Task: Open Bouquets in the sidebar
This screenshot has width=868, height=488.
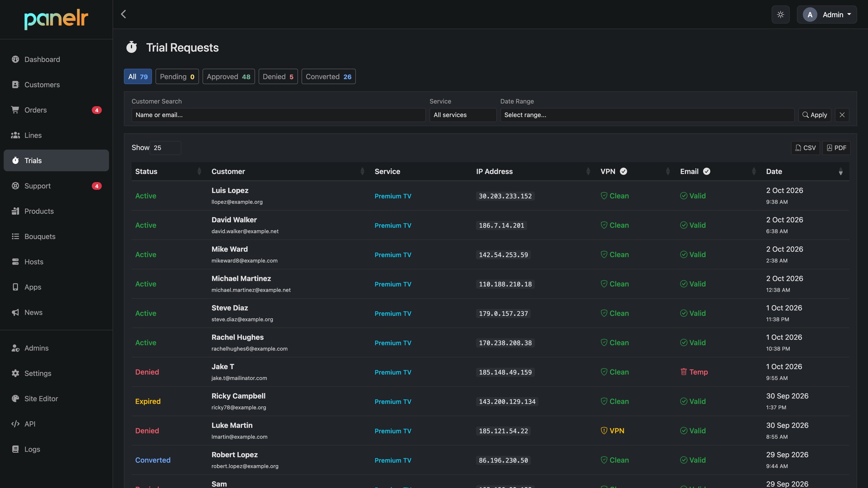Action: tap(56, 236)
